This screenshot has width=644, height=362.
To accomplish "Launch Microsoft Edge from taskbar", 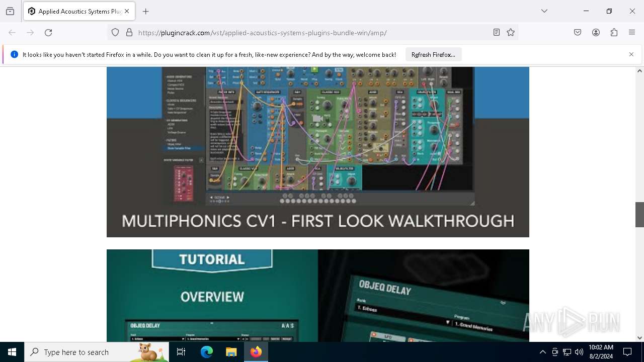I will pyautogui.click(x=207, y=352).
